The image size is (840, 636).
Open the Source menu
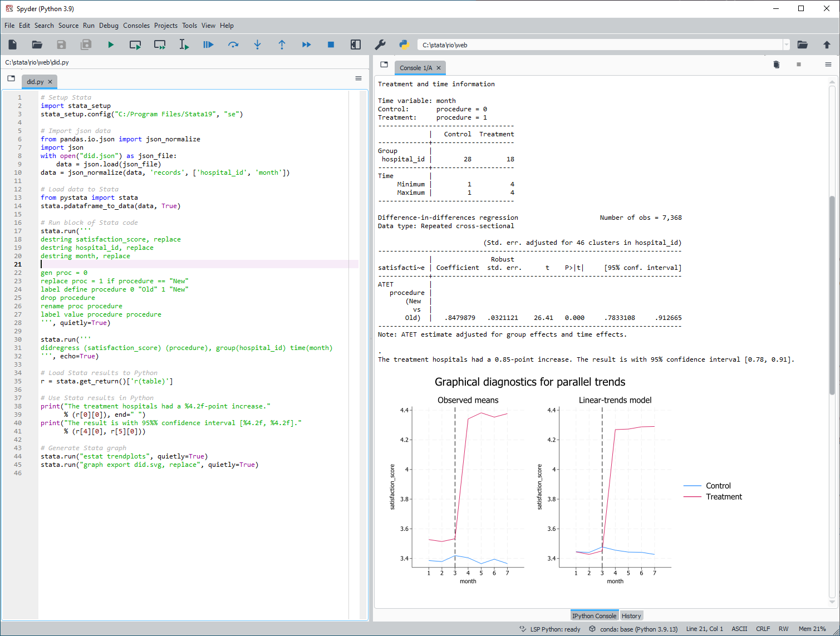(68, 26)
